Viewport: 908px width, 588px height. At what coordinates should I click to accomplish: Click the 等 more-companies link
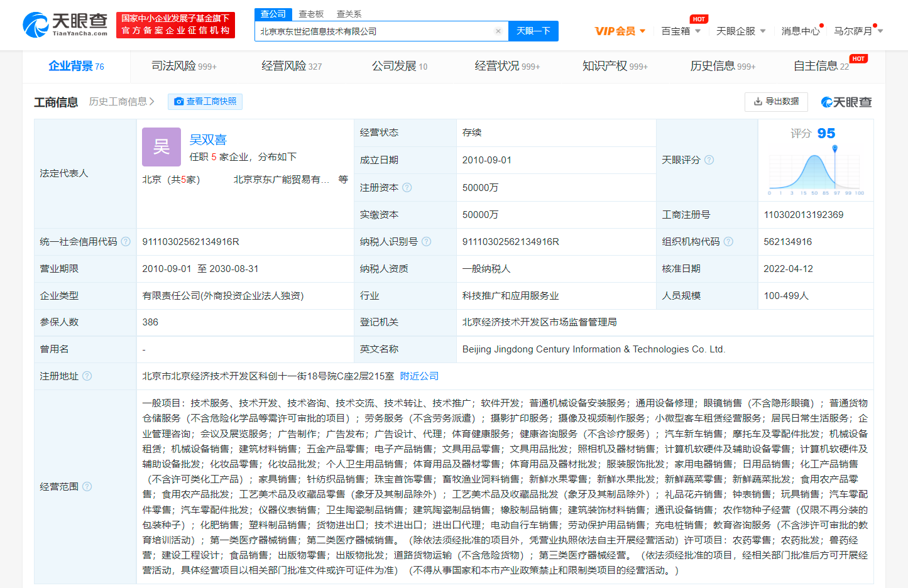tap(343, 180)
